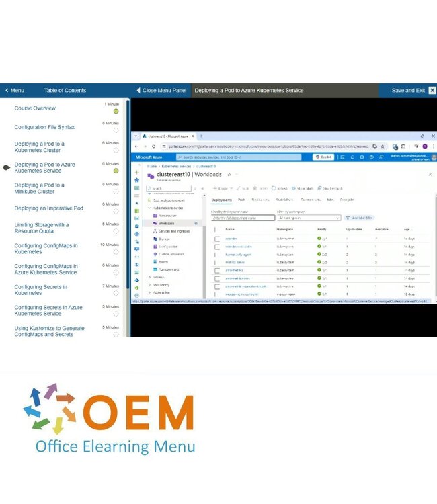The image size is (437, 504).
Task: Tick the checkbox for metrics-server deployment row
Action: point(217,263)
